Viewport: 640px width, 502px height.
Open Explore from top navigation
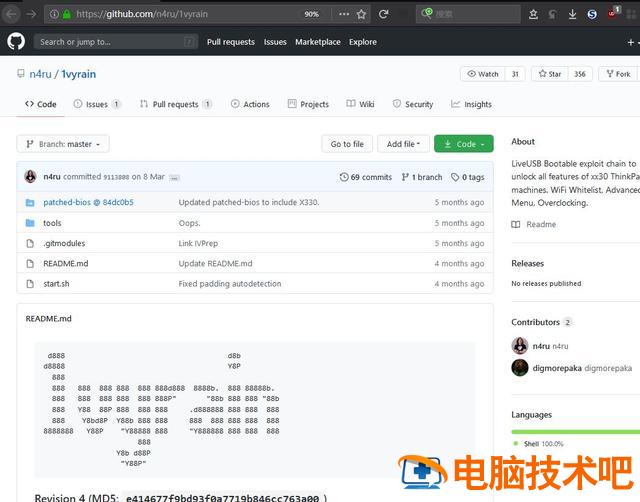[x=363, y=42]
